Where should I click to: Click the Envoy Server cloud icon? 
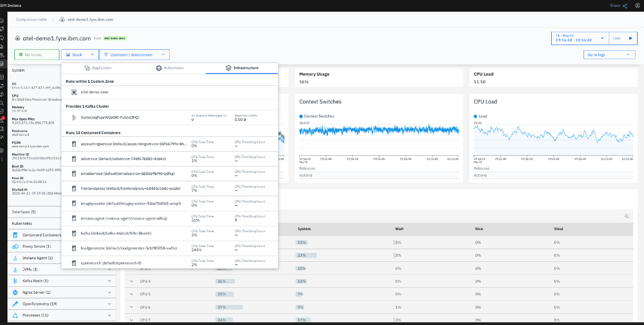click(14, 246)
